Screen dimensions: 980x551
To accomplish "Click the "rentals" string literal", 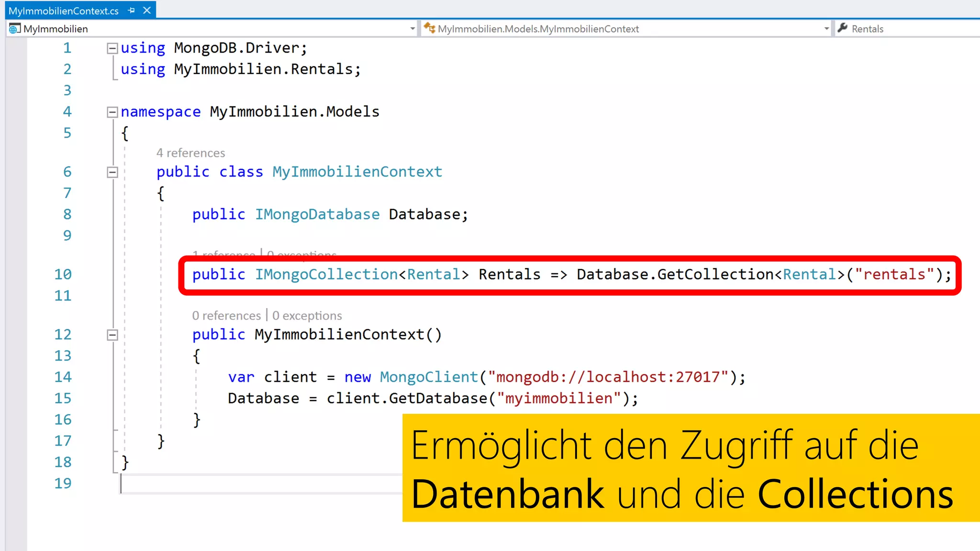I will pyautogui.click(x=894, y=275).
